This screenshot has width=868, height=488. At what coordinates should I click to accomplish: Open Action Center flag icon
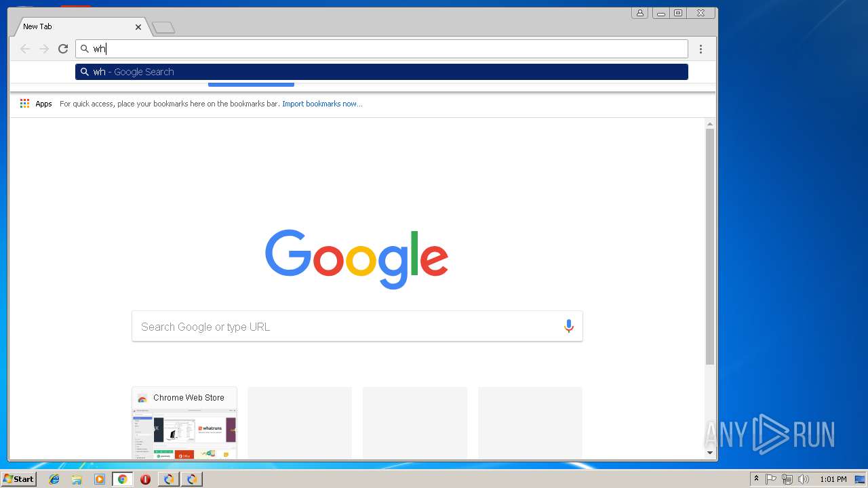click(x=771, y=479)
